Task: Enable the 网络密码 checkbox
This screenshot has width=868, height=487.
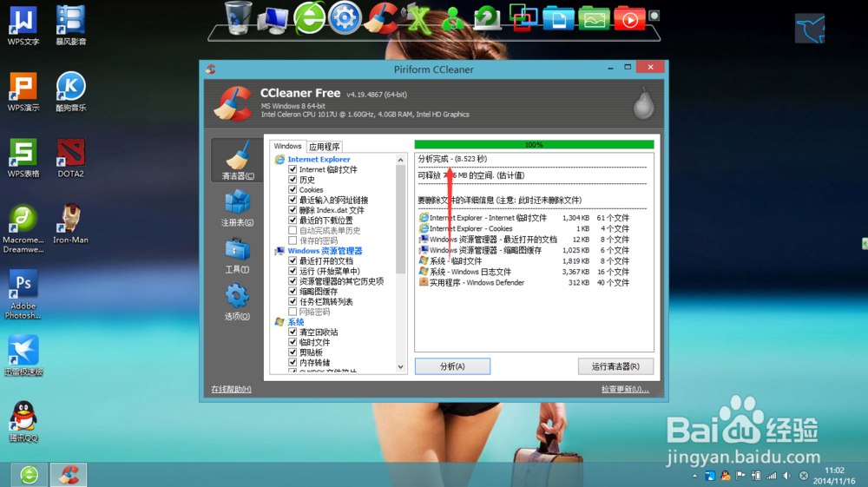Action: pyautogui.click(x=293, y=312)
